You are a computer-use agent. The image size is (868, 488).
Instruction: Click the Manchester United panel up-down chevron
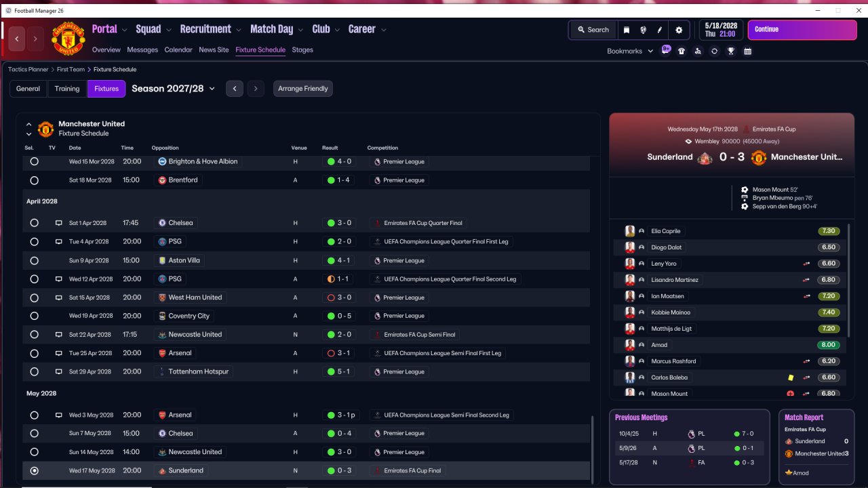28,129
